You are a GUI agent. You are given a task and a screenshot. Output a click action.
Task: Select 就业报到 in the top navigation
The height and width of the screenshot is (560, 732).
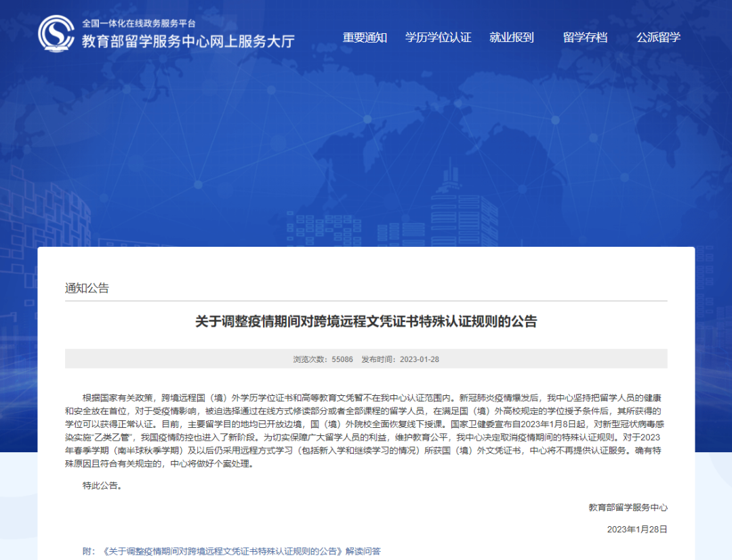tap(513, 38)
